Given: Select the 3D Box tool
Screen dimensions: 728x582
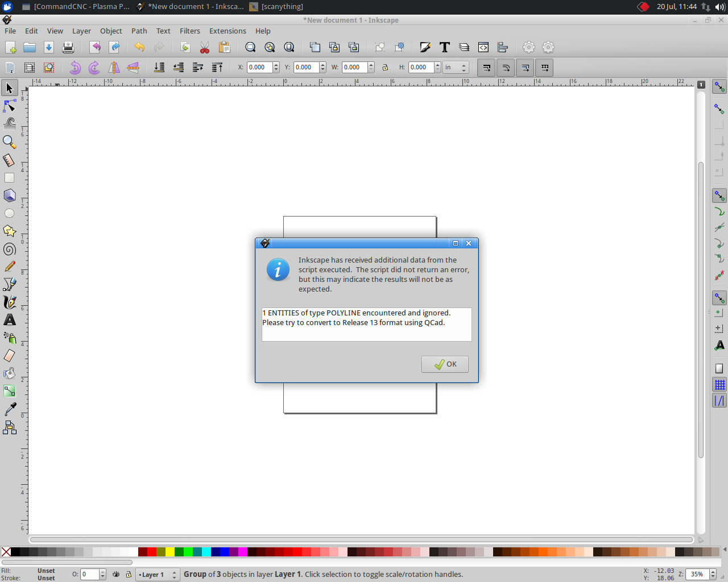Looking at the screenshot, I should pyautogui.click(x=10, y=196).
